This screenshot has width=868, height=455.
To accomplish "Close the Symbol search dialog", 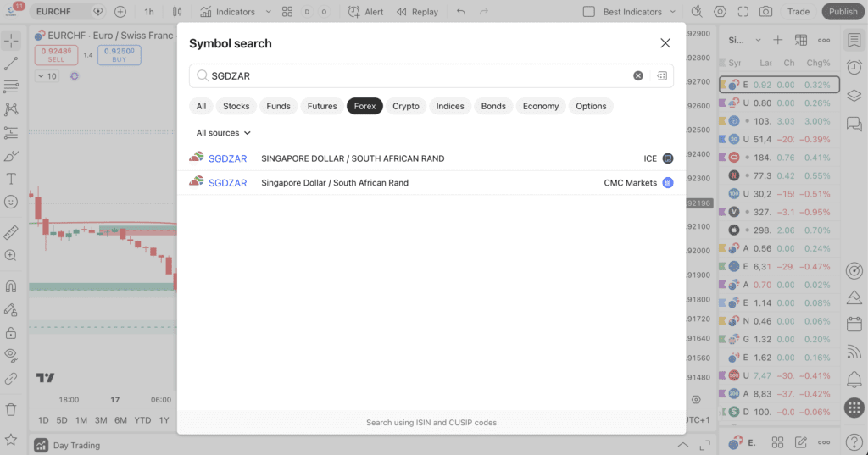I will 665,43.
